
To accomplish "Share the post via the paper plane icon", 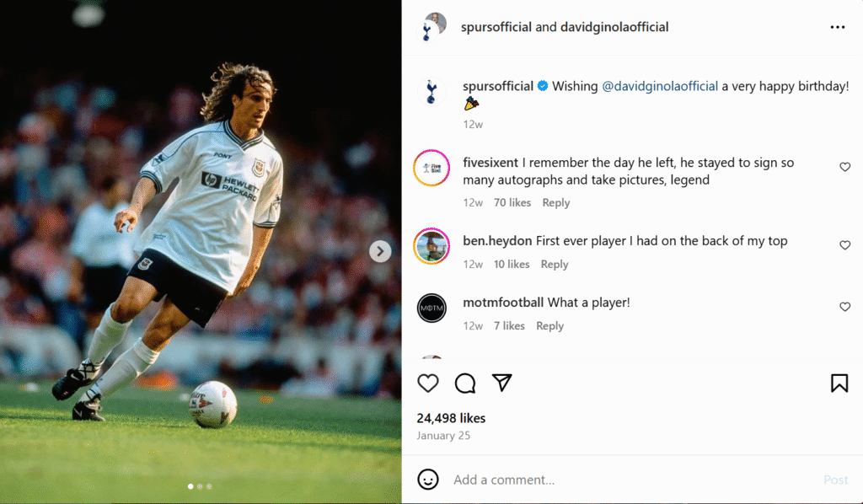I will coord(501,383).
